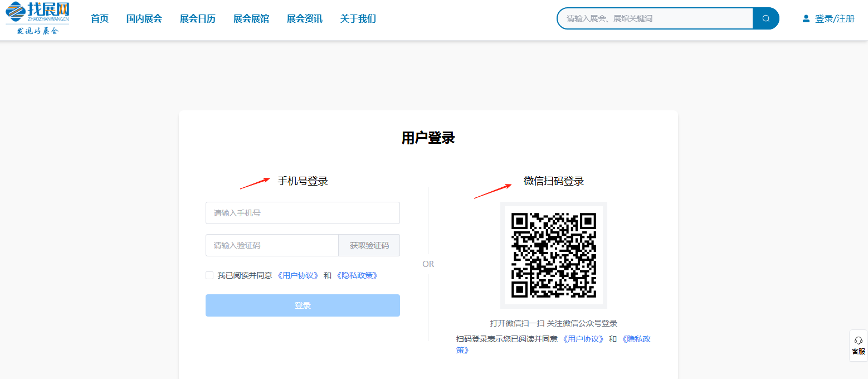The width and height of the screenshot is (868, 379).
Task: Open 关于我们 navigation item
Action: point(358,18)
